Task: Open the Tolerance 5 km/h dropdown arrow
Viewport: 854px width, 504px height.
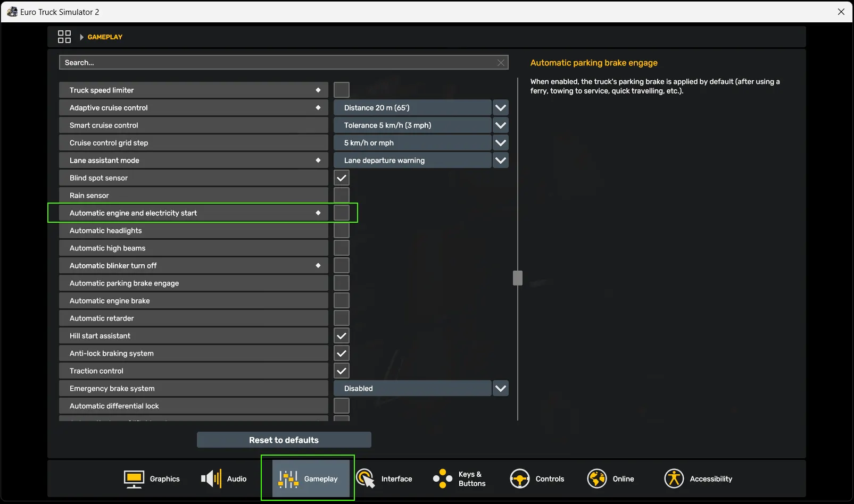Action: click(x=501, y=125)
